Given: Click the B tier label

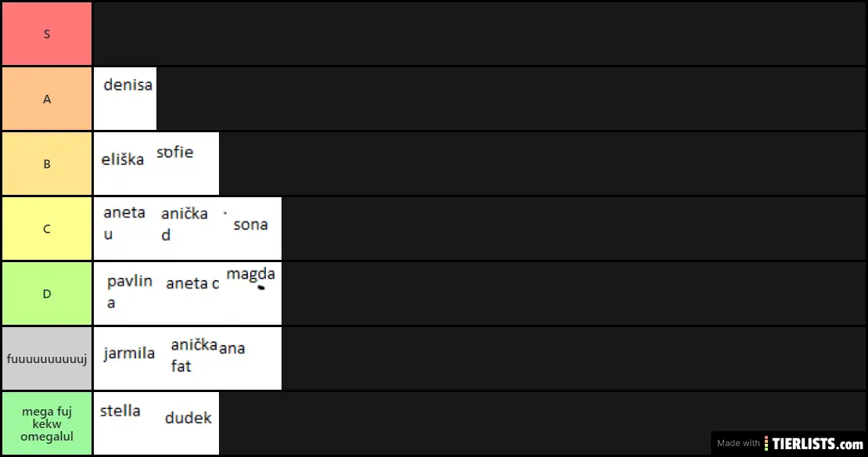Looking at the screenshot, I should point(47,164).
